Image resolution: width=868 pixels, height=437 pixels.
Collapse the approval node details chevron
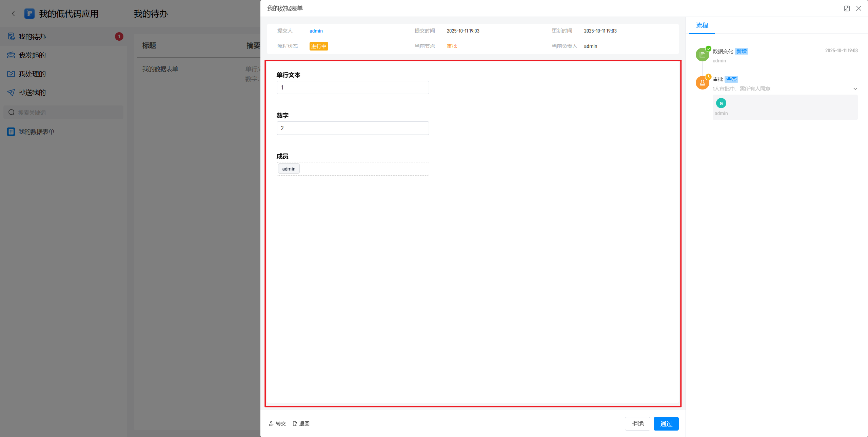855,89
